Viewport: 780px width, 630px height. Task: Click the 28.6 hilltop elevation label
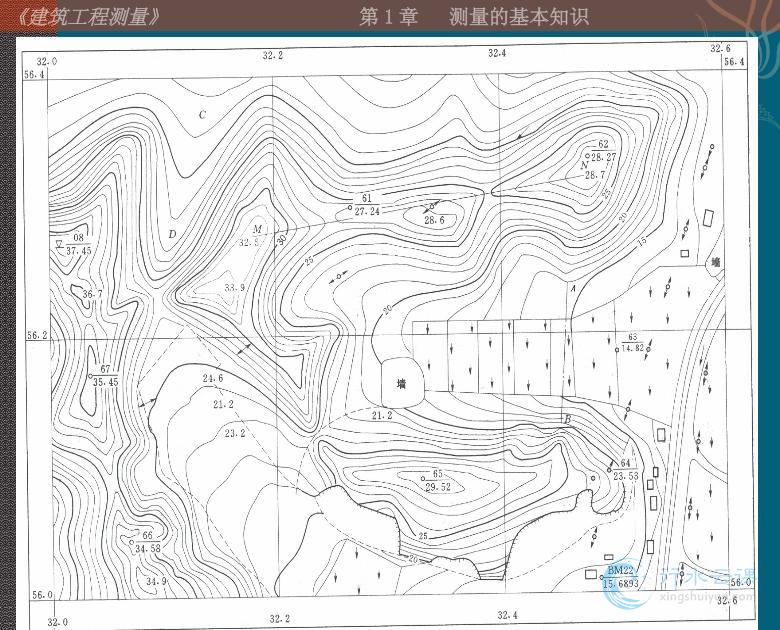(434, 220)
